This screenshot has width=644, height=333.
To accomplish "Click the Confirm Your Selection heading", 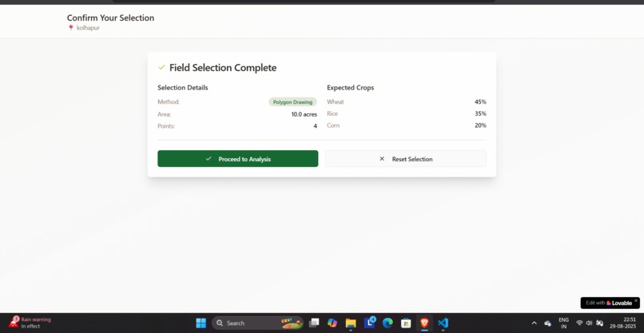I will (x=110, y=18).
